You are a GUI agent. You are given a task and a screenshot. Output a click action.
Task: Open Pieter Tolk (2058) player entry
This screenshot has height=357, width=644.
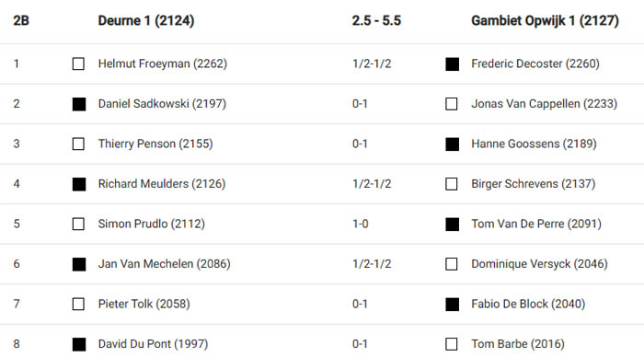pos(144,304)
